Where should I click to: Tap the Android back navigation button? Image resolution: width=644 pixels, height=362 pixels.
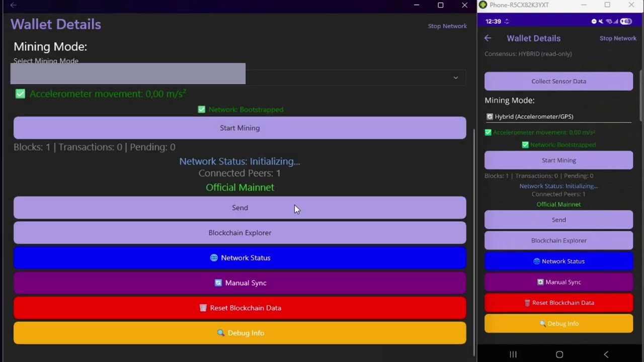point(606,354)
